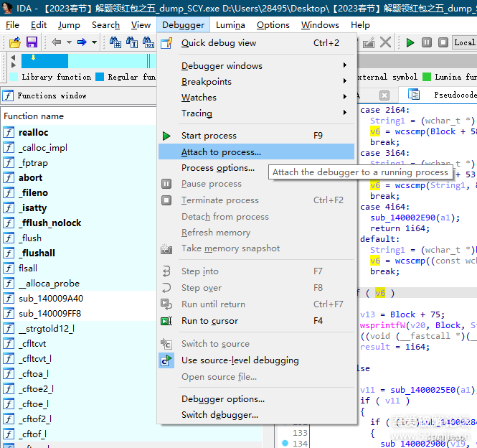
Task: Select the realloc function
Action: click(x=34, y=133)
